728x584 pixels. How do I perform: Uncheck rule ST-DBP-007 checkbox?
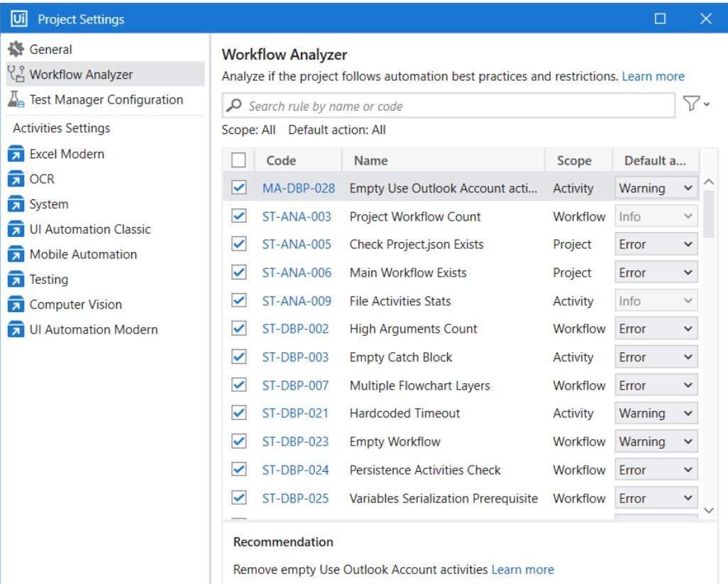click(x=238, y=385)
